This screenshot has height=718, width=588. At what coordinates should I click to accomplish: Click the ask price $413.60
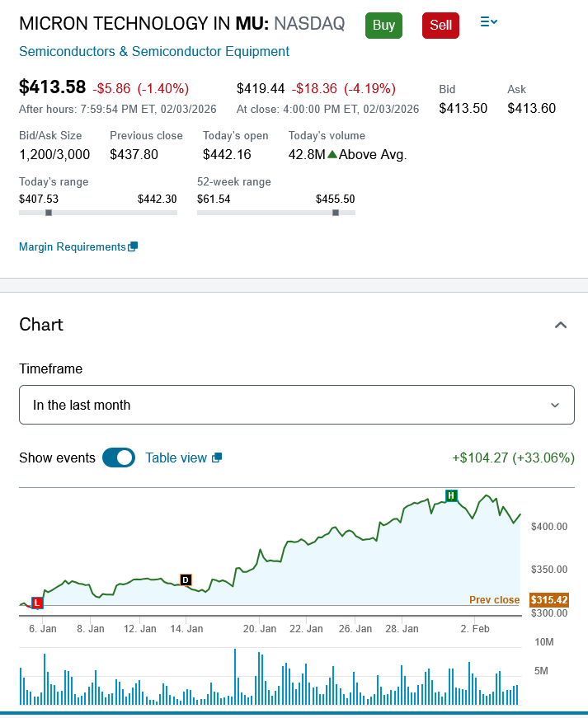click(x=531, y=108)
